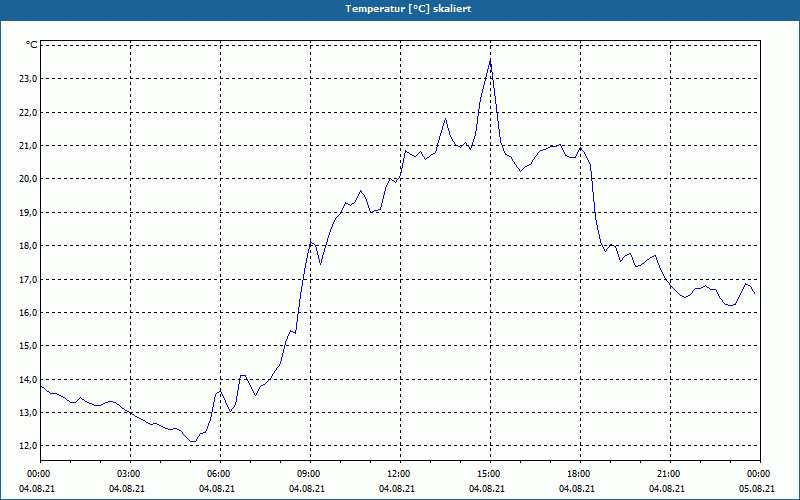800x500 pixels.
Task: Click the 04.08.21 date under 03:00
Action: tap(127, 489)
